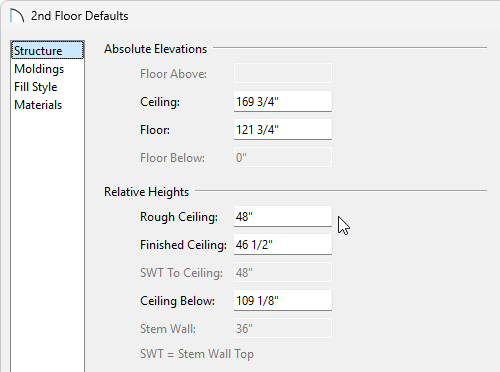Click the Chief Architect dialog title icon

(17, 16)
